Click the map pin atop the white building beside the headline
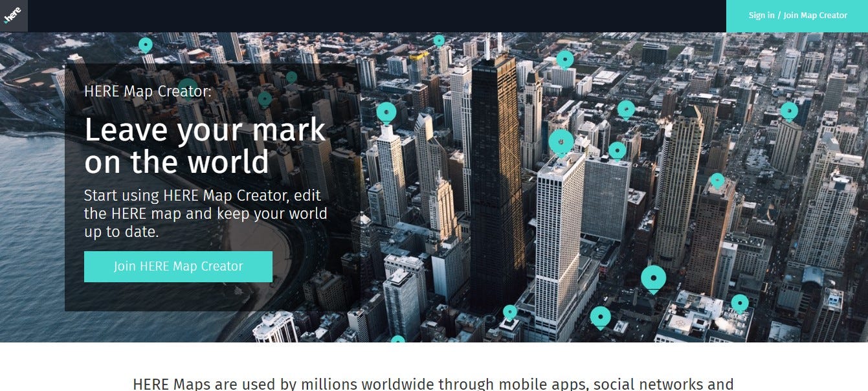This screenshot has height=391, width=868. [x=386, y=113]
